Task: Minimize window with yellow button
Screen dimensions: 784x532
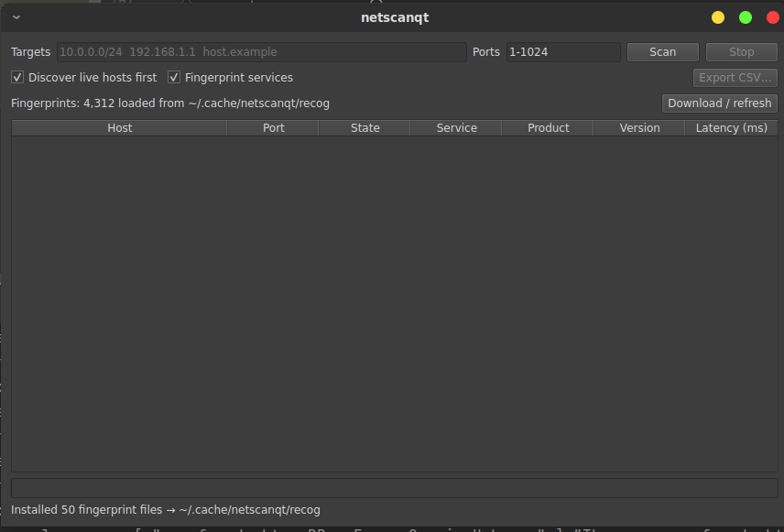Action: pos(718,17)
